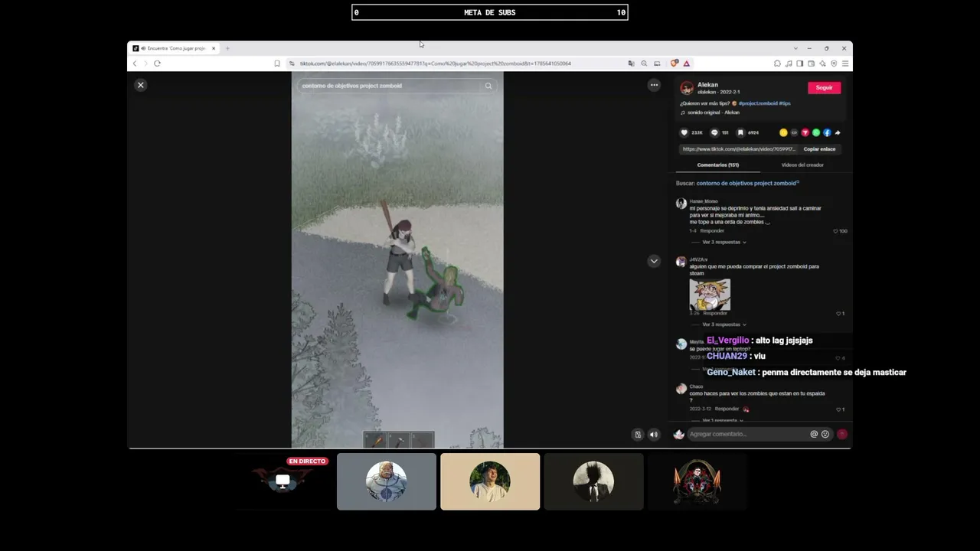Screen dimensions: 980x551
Task: Click the red send-to-friends share icon
Action: (x=805, y=132)
